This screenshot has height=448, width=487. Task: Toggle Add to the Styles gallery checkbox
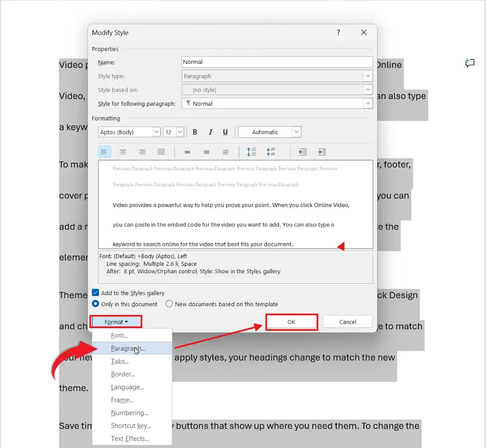click(95, 293)
